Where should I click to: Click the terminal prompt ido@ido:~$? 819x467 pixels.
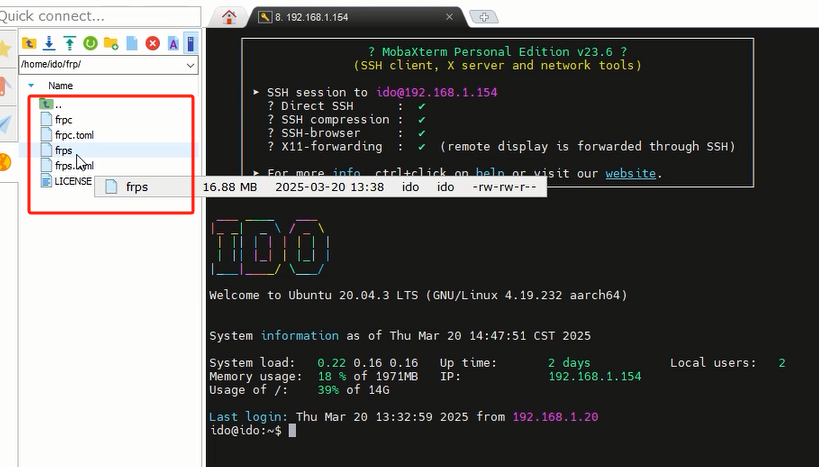(x=245, y=430)
